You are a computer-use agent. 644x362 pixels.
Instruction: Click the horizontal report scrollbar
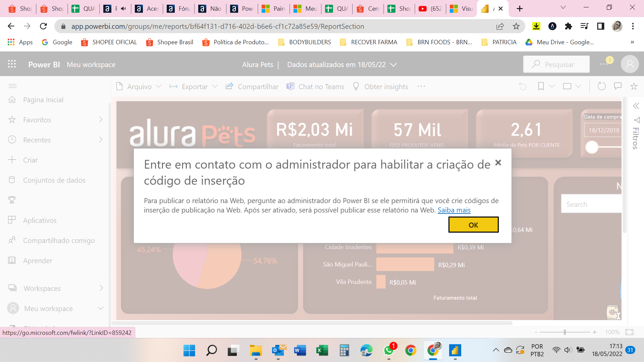tap(312, 323)
